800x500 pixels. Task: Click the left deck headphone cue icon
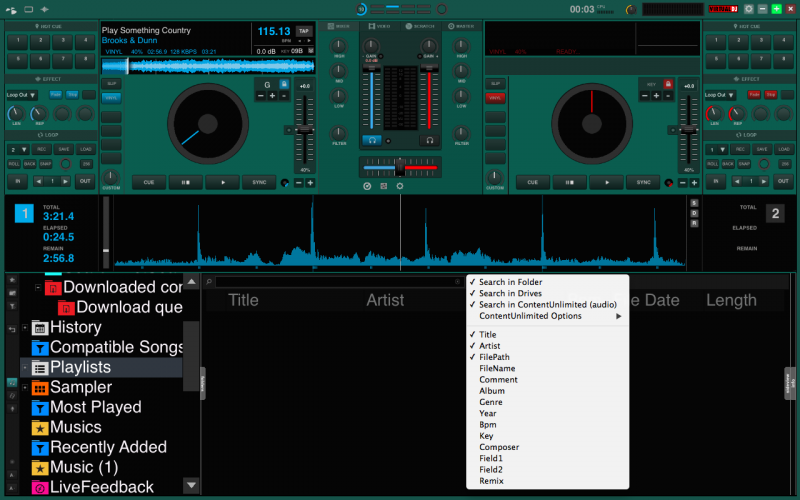(x=371, y=141)
